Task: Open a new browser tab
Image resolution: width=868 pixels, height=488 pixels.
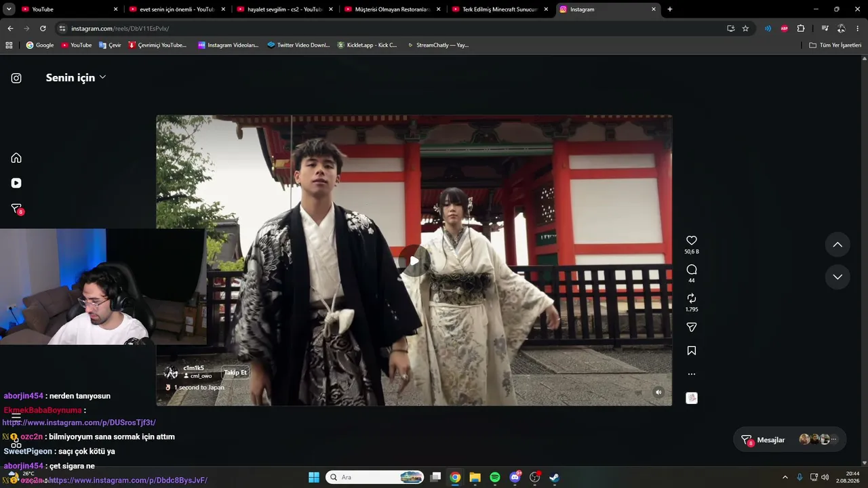Action: click(x=670, y=9)
